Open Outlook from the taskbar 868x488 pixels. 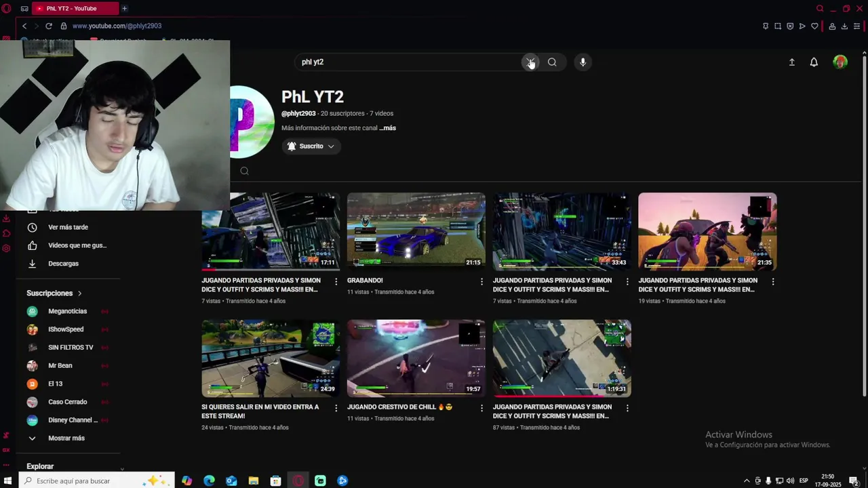(x=231, y=481)
